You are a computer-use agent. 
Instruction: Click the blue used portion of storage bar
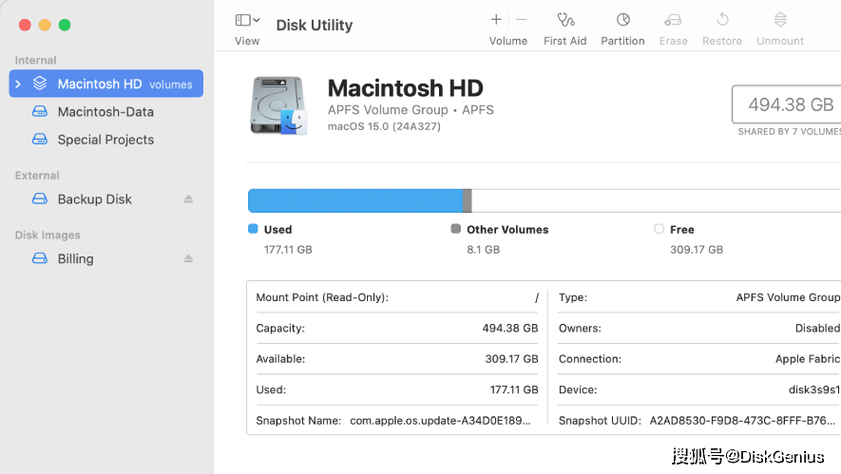coord(356,201)
